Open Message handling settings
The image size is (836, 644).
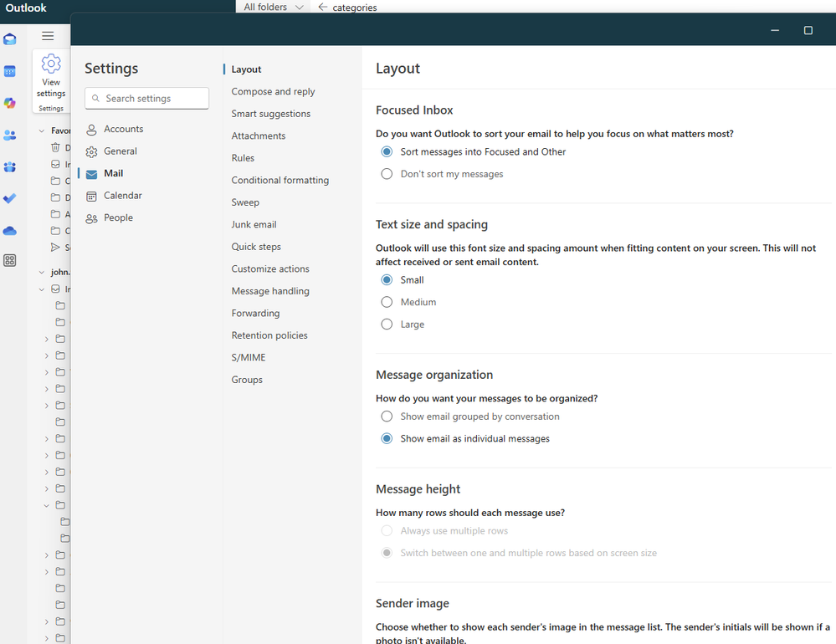270,291
